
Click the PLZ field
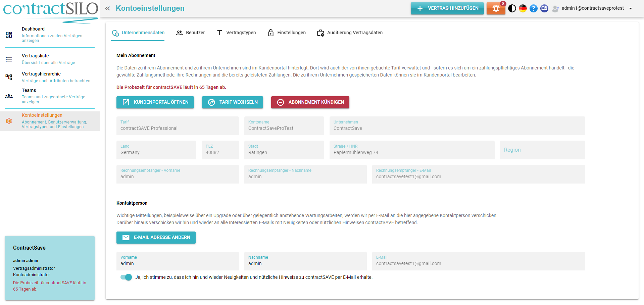point(220,150)
